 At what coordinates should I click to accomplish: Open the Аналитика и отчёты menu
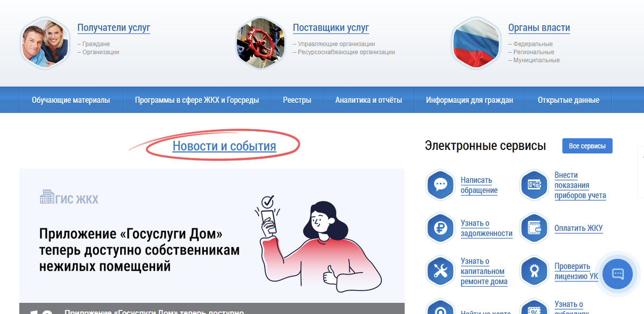pyautogui.click(x=368, y=100)
